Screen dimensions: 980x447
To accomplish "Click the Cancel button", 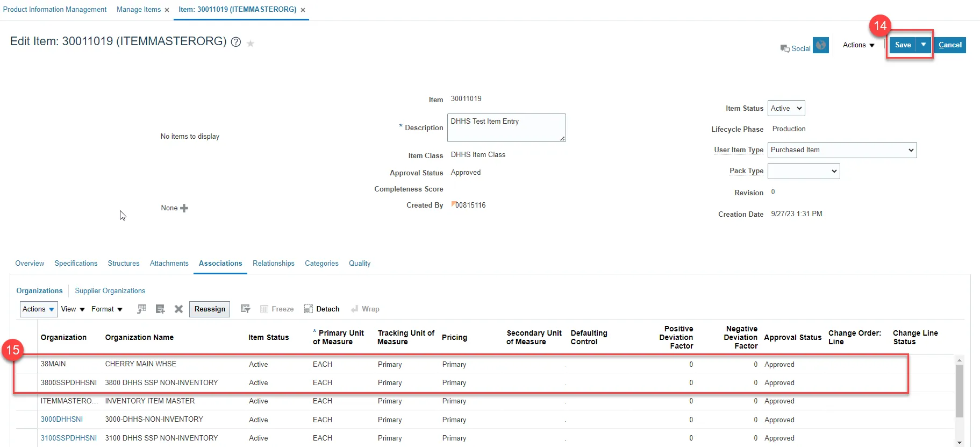I will (x=949, y=45).
